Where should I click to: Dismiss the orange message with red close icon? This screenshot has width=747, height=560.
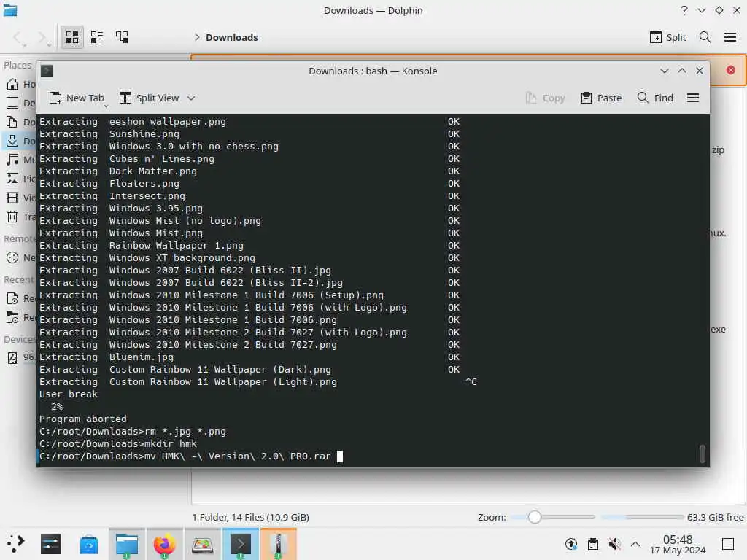click(x=731, y=70)
